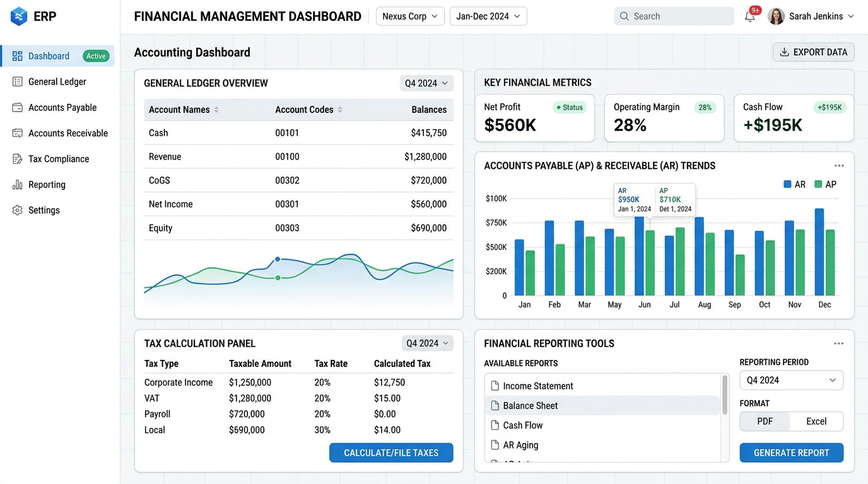This screenshot has height=484, width=868.
Task: Sort by Account Names column arrows
Action: click(x=216, y=110)
